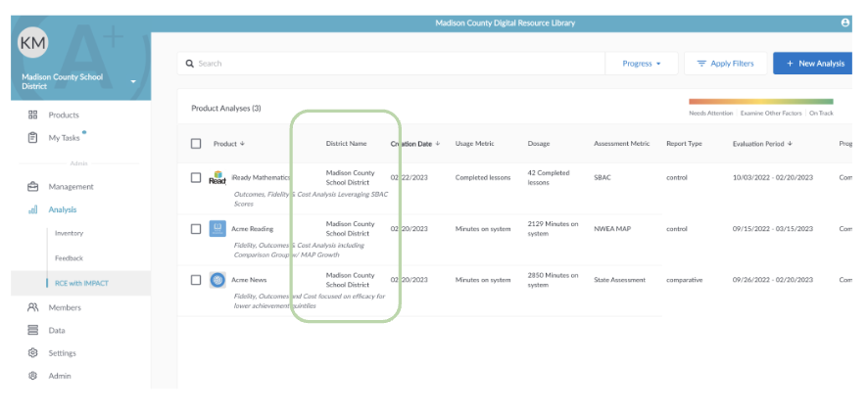The height and width of the screenshot is (413, 868).
Task: Tick the select-all header checkbox
Action: (196, 144)
